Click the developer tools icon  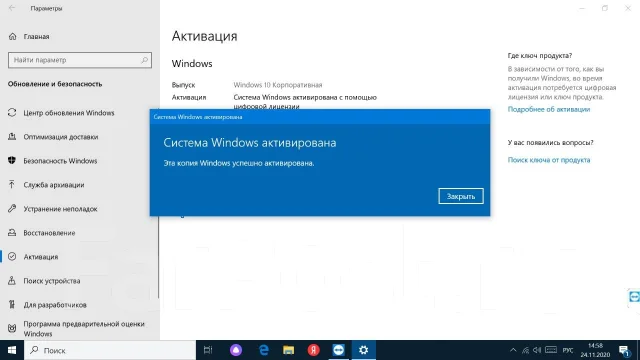(x=12, y=304)
